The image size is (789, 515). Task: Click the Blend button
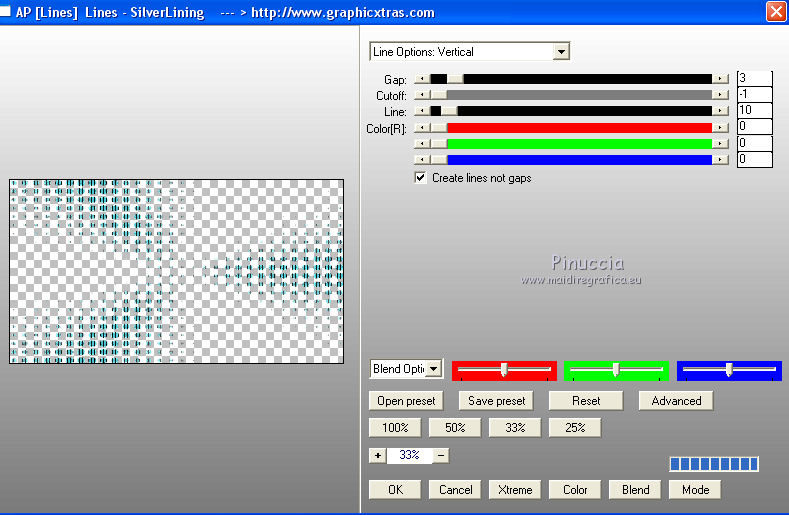pyautogui.click(x=635, y=489)
